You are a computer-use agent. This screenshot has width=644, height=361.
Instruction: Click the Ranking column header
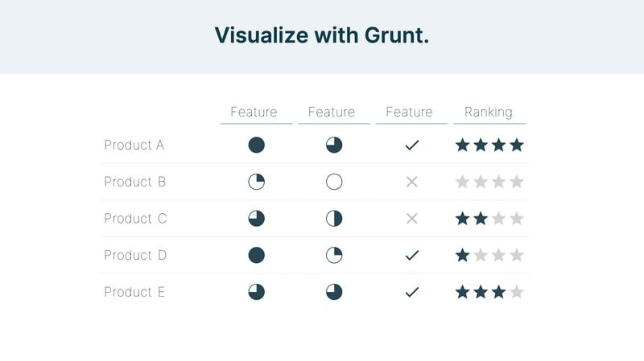click(489, 112)
